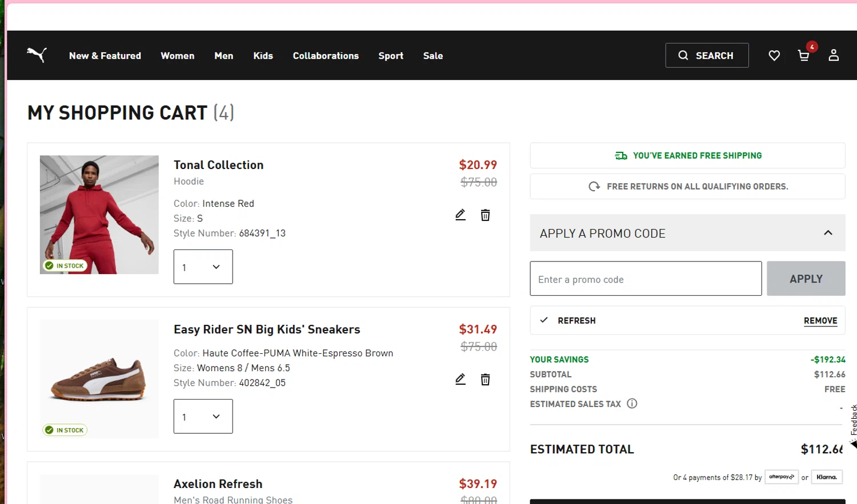Image resolution: width=857 pixels, height=504 pixels.
Task: Click the sneakers In Stock badge
Action: (x=65, y=430)
